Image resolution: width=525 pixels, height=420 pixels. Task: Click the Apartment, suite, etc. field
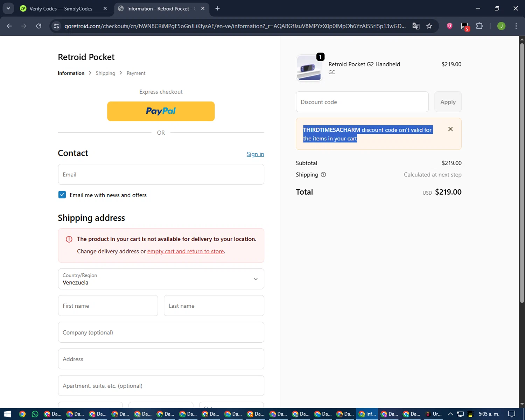tap(161, 386)
